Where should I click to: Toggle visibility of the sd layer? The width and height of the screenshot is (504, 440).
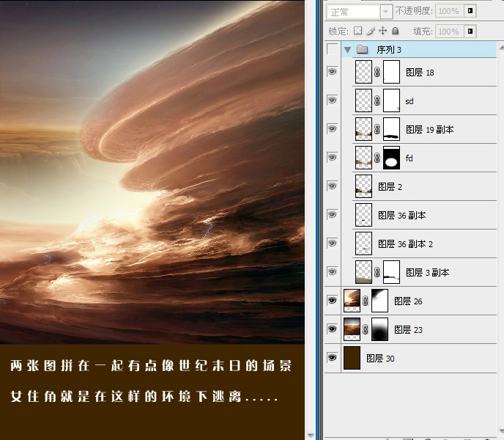[332, 100]
